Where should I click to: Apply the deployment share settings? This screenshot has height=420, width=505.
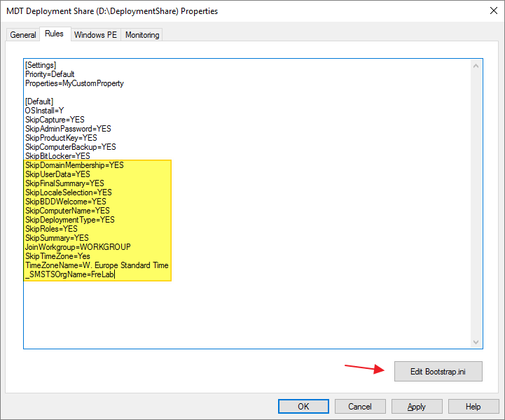(416, 407)
